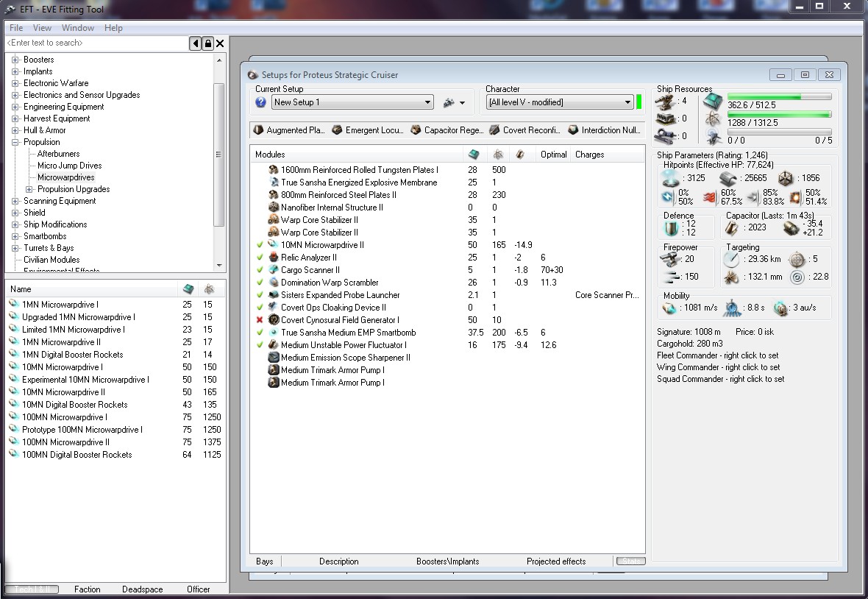
Task: Open the Boosters\Implants tab
Action: pos(447,561)
